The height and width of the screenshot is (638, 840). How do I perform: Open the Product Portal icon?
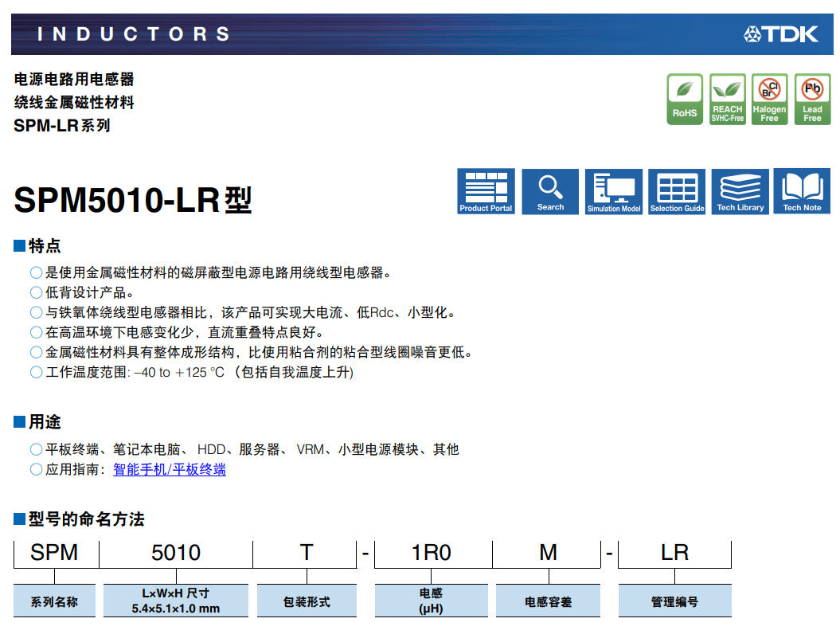pos(486,191)
